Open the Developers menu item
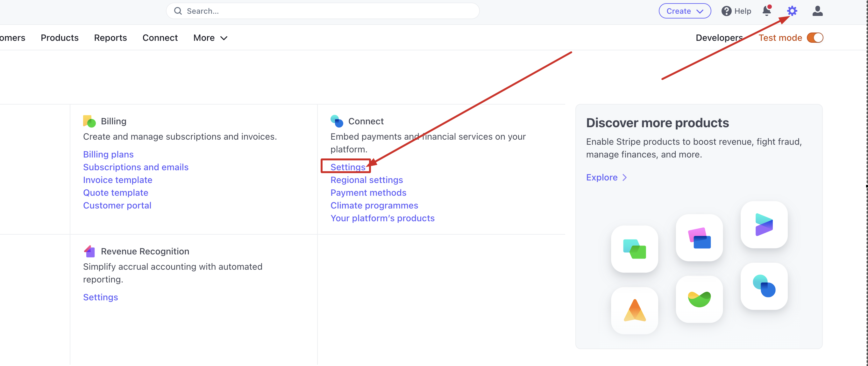The width and height of the screenshot is (868, 366). pos(719,38)
